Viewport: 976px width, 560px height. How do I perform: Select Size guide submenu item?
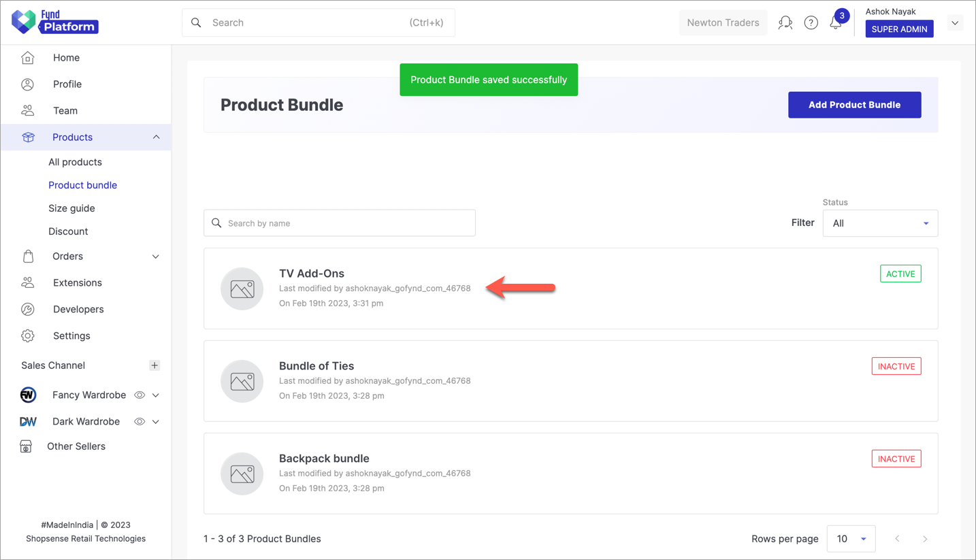pyautogui.click(x=71, y=208)
